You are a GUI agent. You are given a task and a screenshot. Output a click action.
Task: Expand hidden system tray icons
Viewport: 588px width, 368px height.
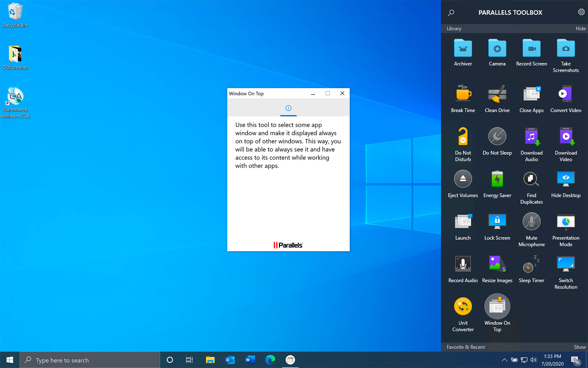pos(504,360)
